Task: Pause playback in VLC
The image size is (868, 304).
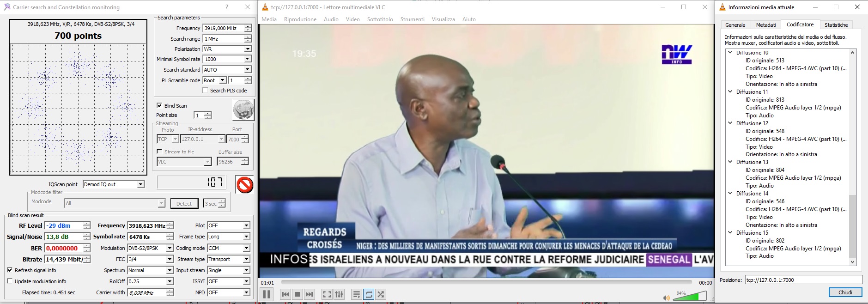Action: (x=267, y=294)
